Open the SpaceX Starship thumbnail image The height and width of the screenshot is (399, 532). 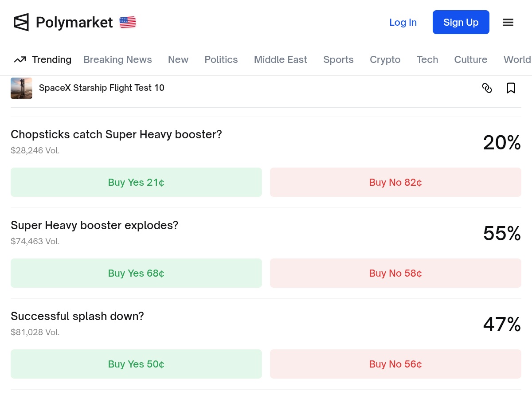point(21,88)
